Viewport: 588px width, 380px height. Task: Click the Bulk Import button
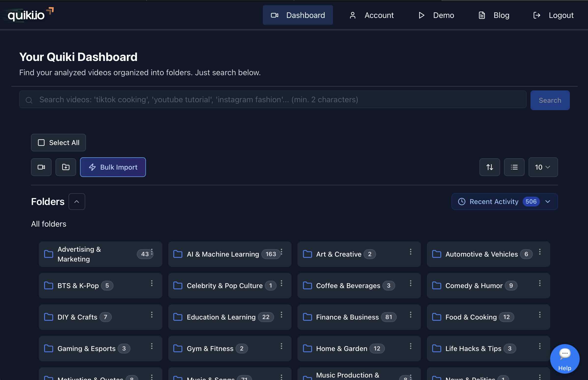113,167
